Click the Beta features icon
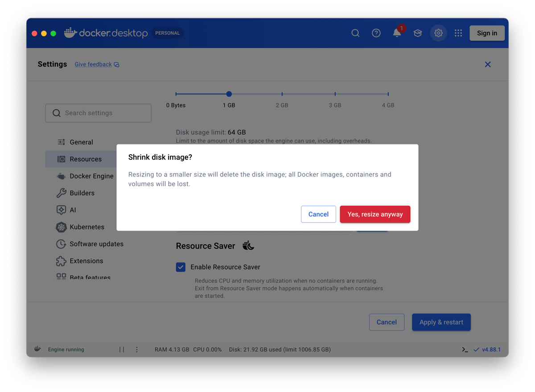 (x=61, y=277)
